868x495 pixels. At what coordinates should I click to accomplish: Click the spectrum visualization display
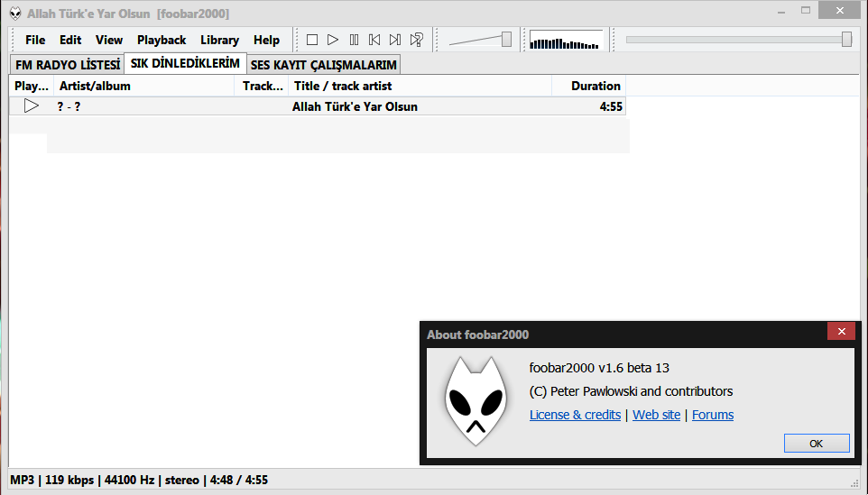pos(566,40)
